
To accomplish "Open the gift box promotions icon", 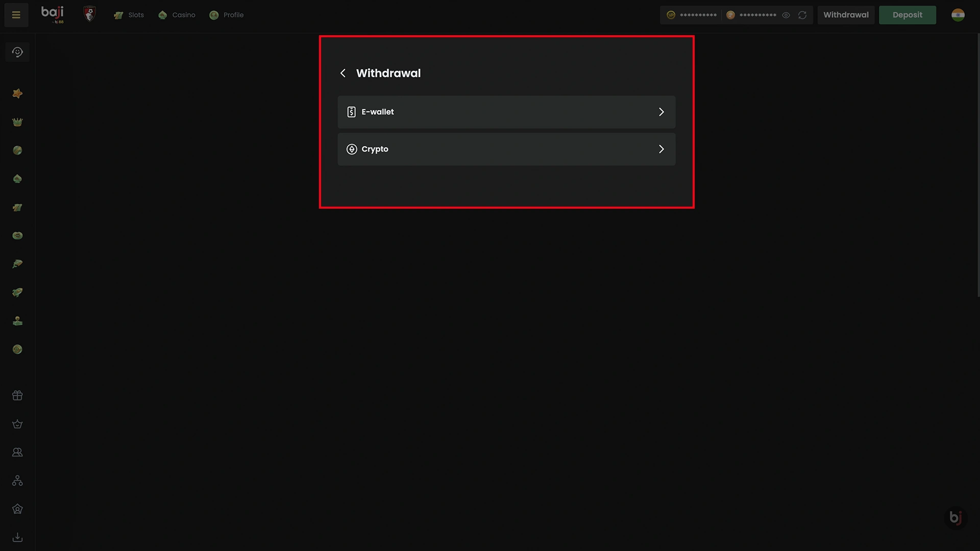I will (x=17, y=395).
